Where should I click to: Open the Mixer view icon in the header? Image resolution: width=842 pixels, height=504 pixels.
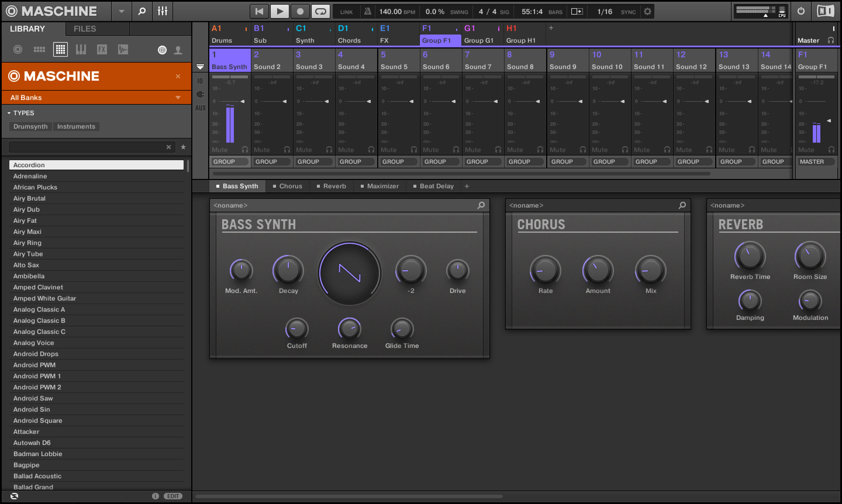(x=162, y=11)
